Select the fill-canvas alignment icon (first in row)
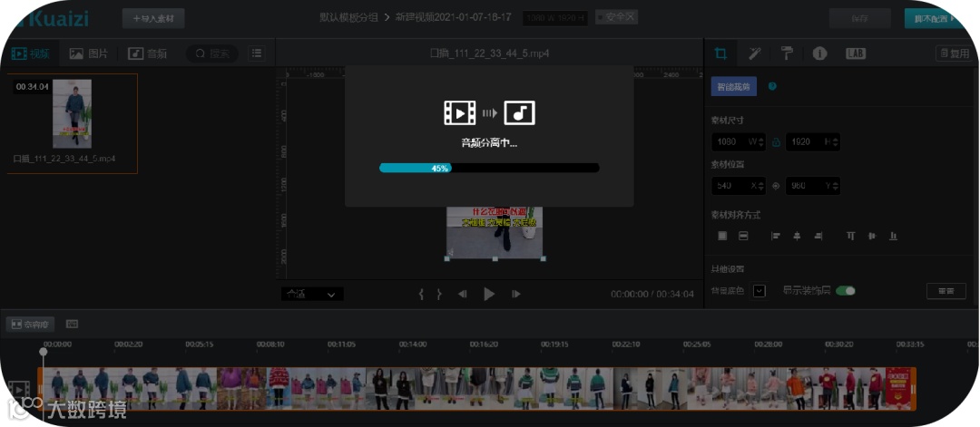 722,236
